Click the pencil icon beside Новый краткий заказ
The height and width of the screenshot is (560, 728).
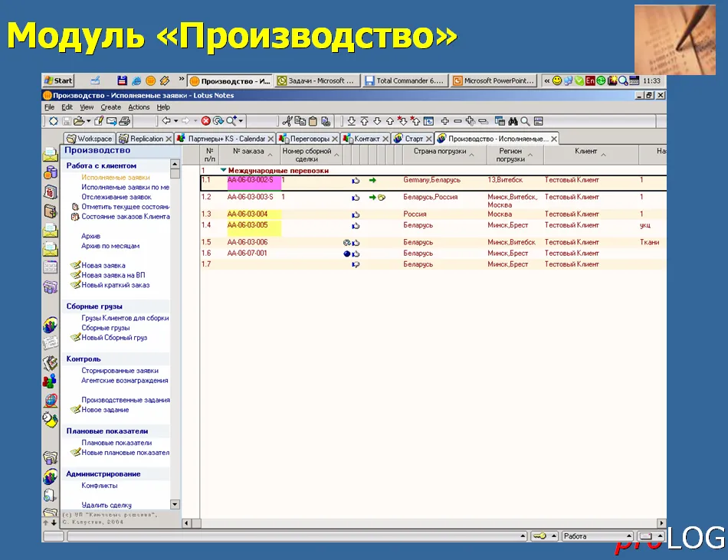coord(74,285)
